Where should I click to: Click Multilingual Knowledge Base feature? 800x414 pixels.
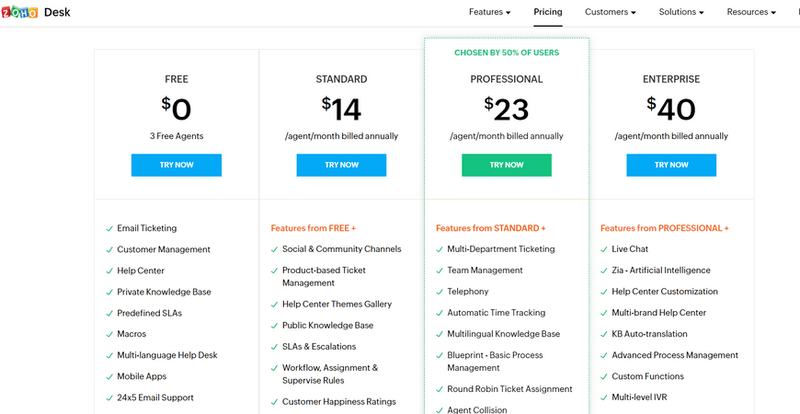[504, 334]
